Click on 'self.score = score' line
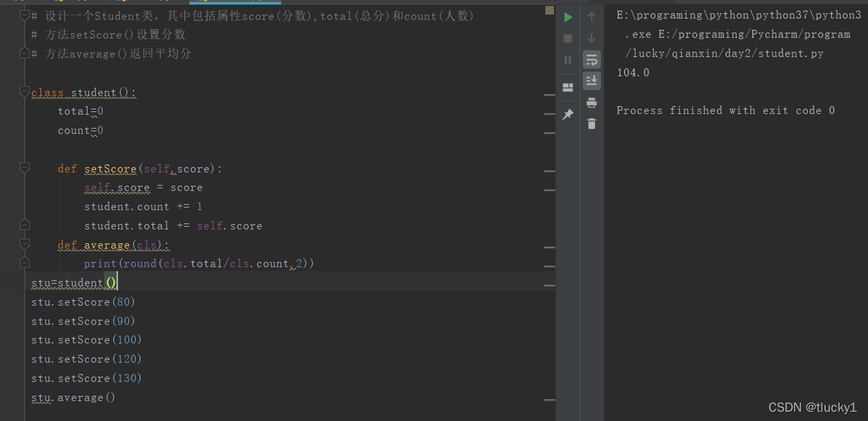 coord(143,188)
